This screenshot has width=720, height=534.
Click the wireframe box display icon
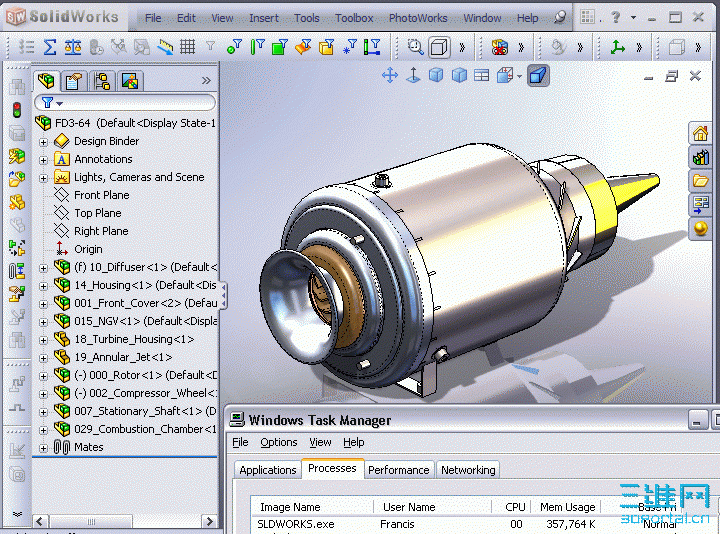click(439, 47)
